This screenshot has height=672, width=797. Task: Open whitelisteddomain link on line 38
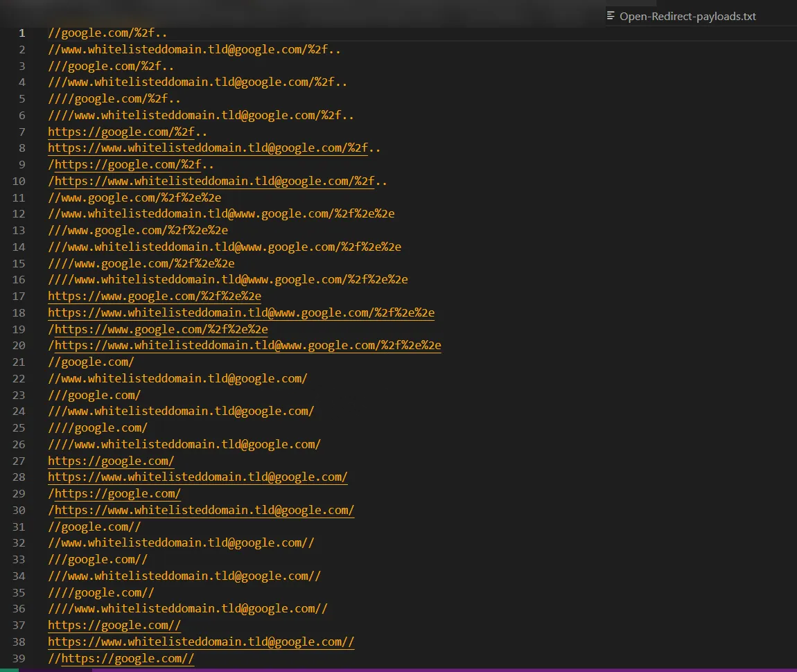pos(201,642)
